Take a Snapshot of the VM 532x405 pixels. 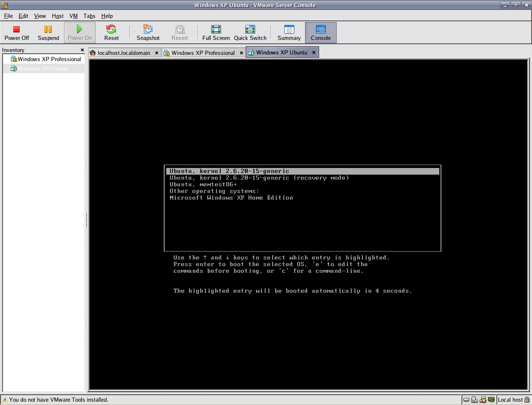148,32
